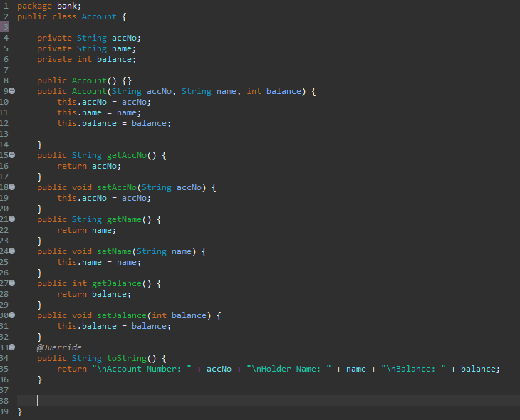The image size is (520, 420).
Task: Collapse the getAccNo method fold marker
Action: [12, 154]
